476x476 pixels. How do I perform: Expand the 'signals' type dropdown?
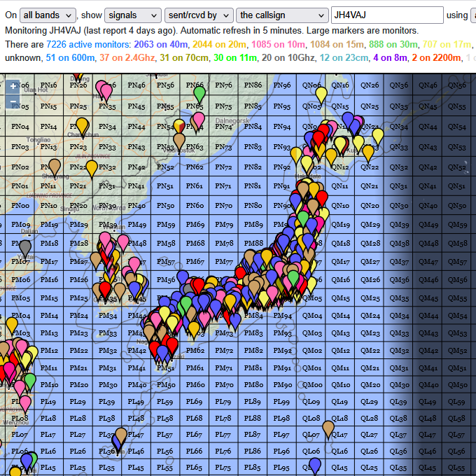[x=132, y=15]
